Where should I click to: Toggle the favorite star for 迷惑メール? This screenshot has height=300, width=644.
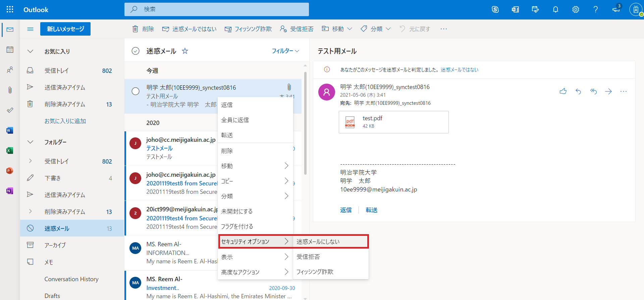(x=185, y=51)
